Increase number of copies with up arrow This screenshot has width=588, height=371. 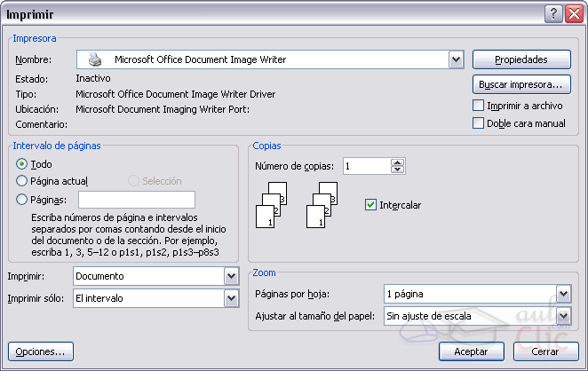(398, 162)
